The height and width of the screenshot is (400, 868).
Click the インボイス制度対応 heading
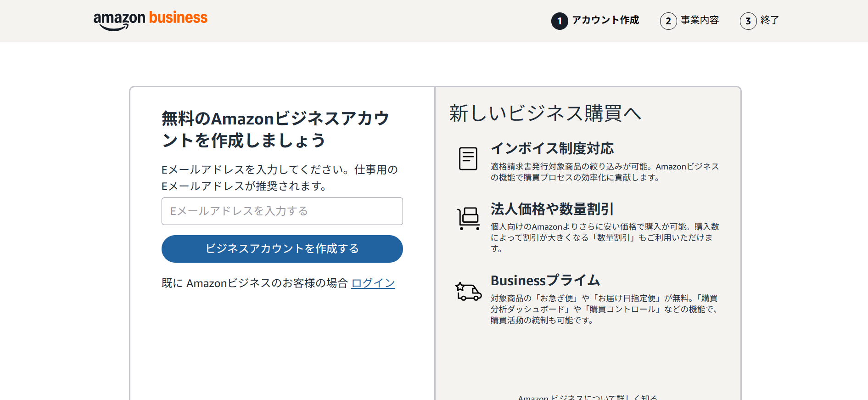552,148
